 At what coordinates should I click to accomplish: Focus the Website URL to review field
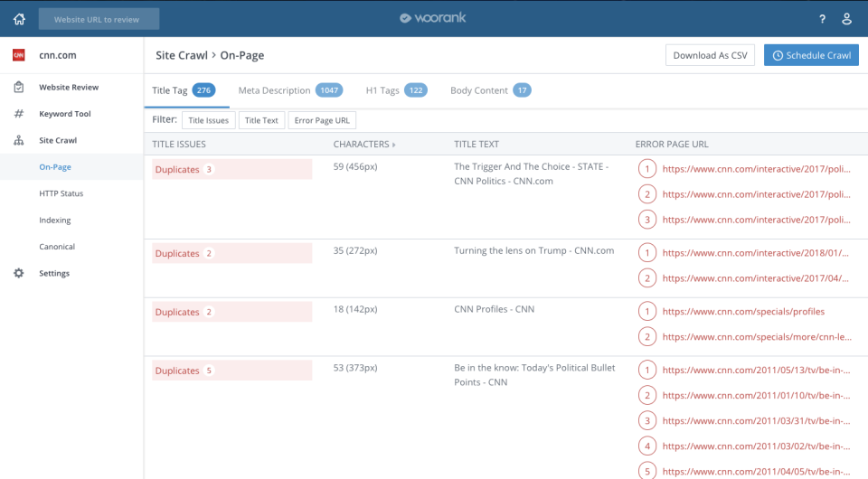(x=99, y=19)
